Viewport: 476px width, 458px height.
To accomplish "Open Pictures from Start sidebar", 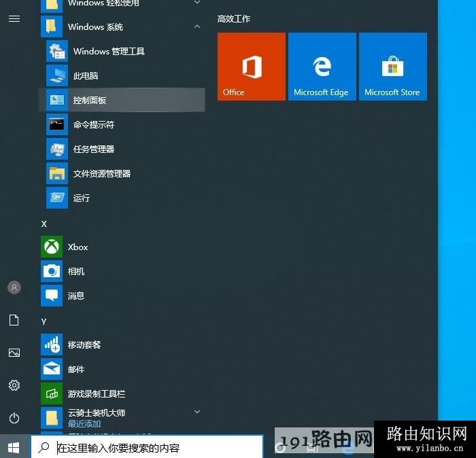I will pos(14,353).
